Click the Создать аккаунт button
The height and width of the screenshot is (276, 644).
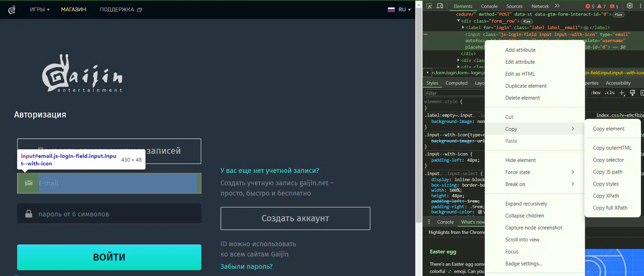[x=295, y=218]
